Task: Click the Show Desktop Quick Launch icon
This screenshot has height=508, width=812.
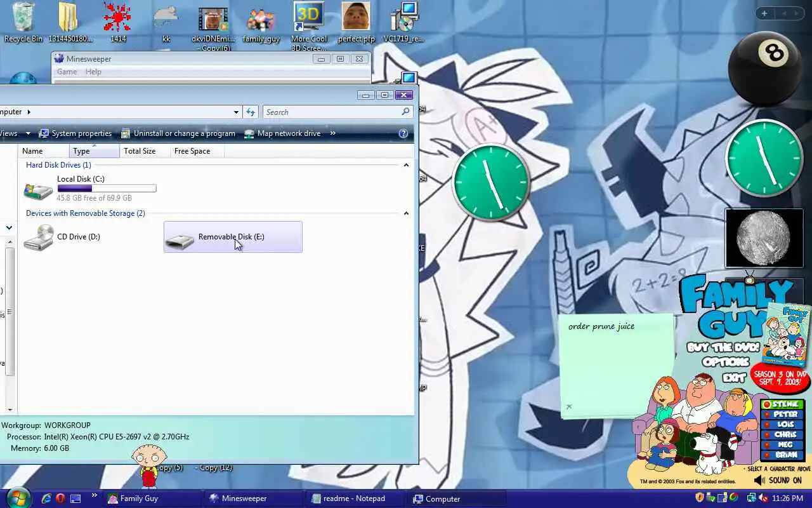Action: [x=75, y=498]
